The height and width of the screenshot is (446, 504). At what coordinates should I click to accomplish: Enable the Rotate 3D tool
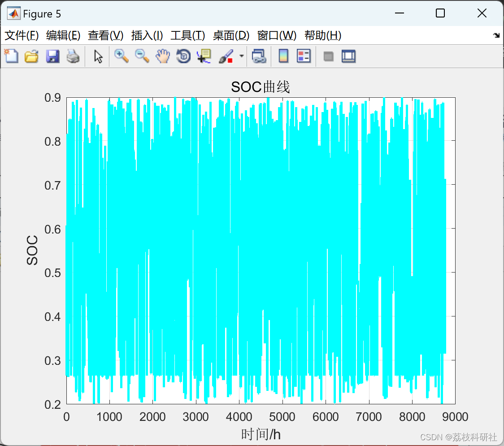(183, 56)
